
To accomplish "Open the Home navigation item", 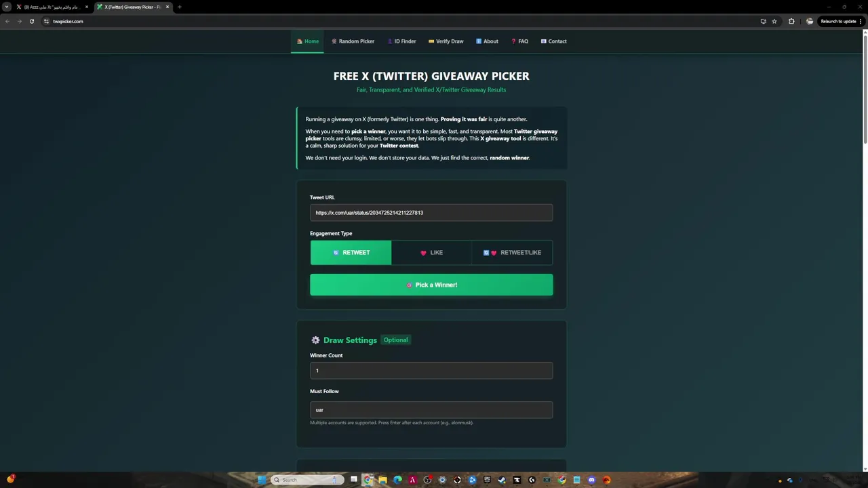I will pyautogui.click(x=307, y=41).
